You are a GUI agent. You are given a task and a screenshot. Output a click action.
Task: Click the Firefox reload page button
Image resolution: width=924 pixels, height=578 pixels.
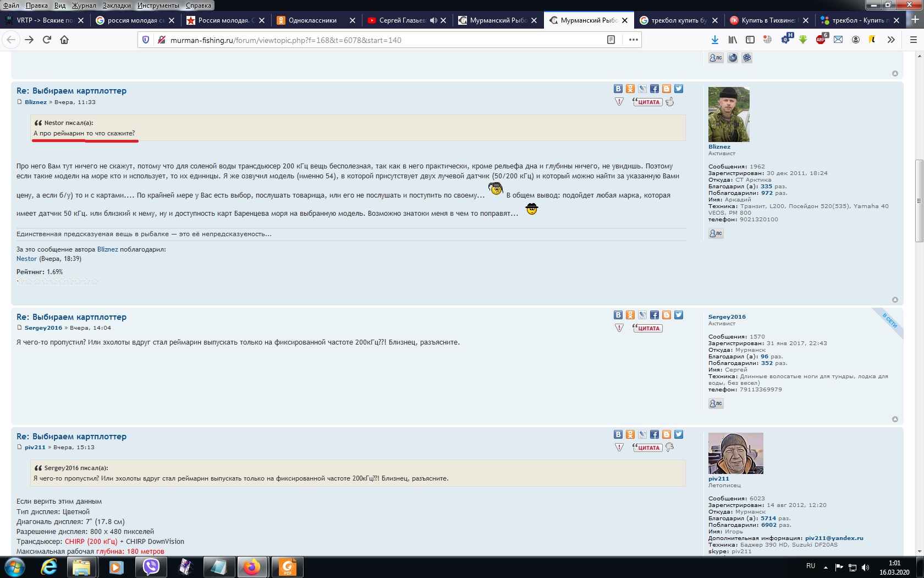[x=47, y=40]
